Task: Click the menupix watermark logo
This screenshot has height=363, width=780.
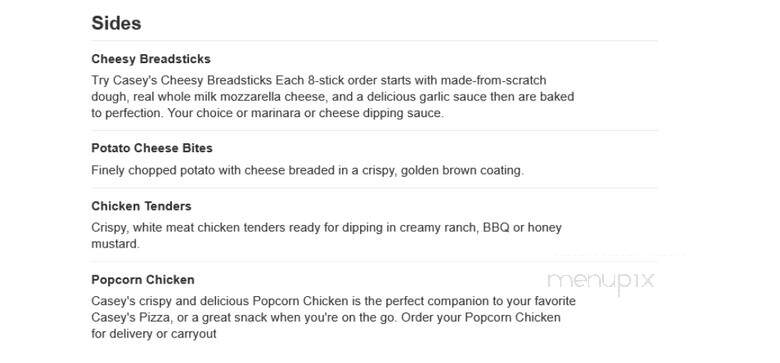Action: pos(600,282)
